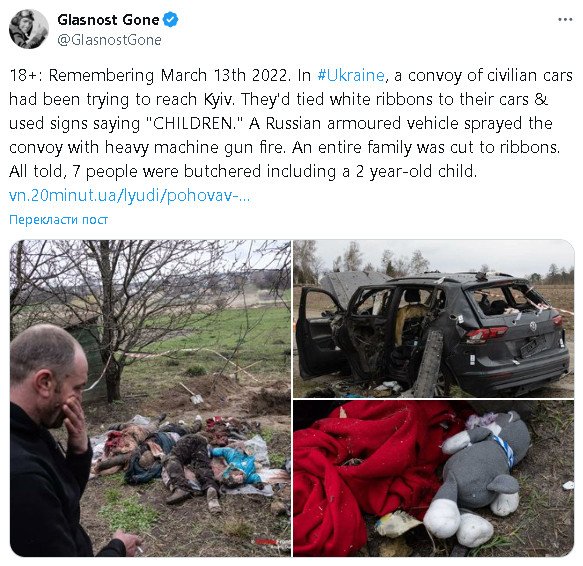
Task: Click the tweet text body
Action: [291, 123]
